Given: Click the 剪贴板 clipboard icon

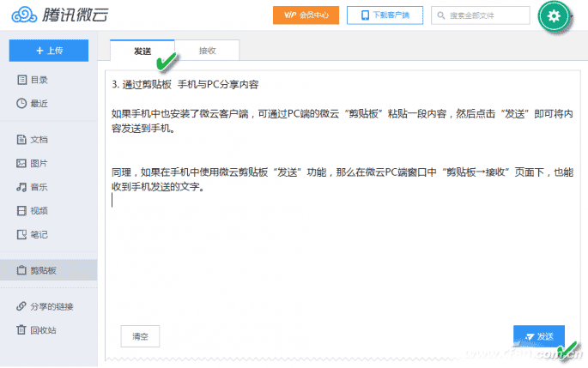Looking at the screenshot, I should tap(21, 270).
